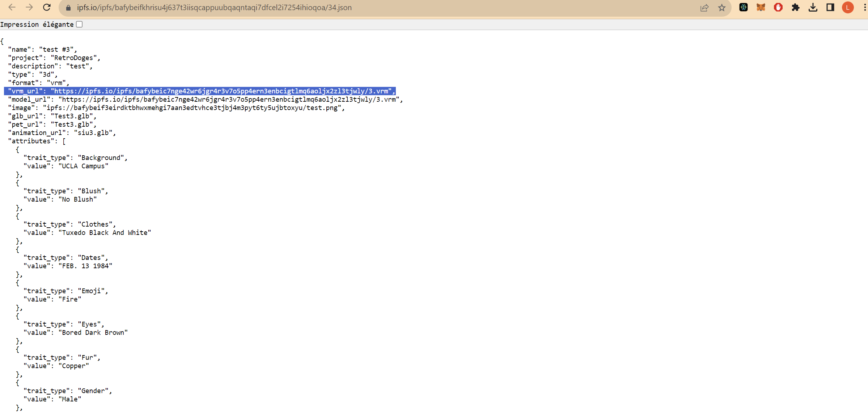Open the browser three-dot menu
Image resolution: width=868 pixels, height=413 pixels.
pos(865,7)
